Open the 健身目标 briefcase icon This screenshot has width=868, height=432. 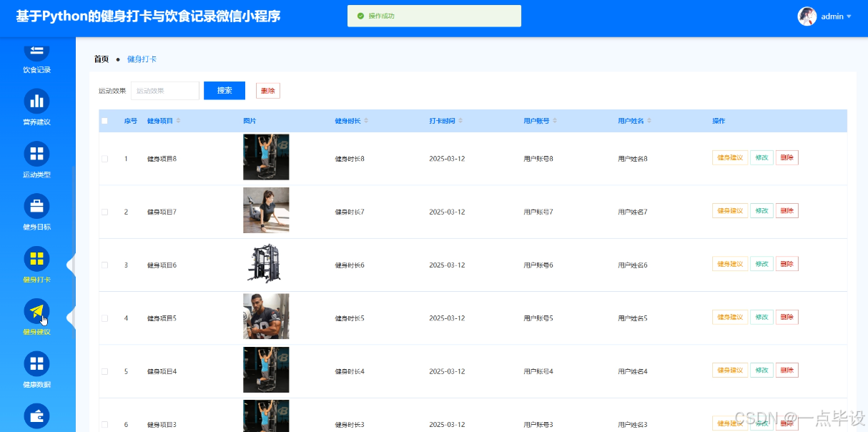37,206
